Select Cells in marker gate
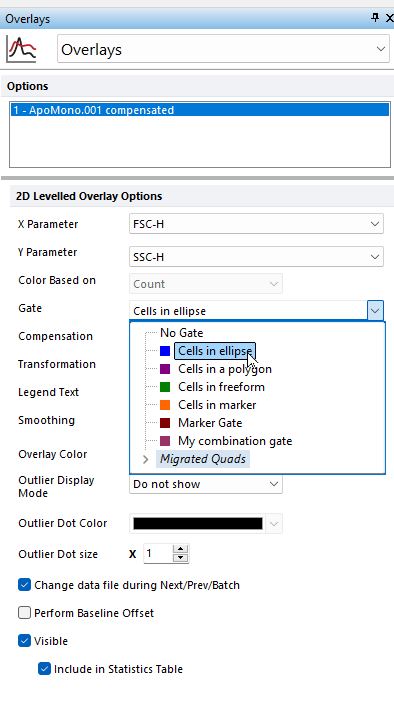Viewport: 394px width, 705px height. tap(217, 405)
